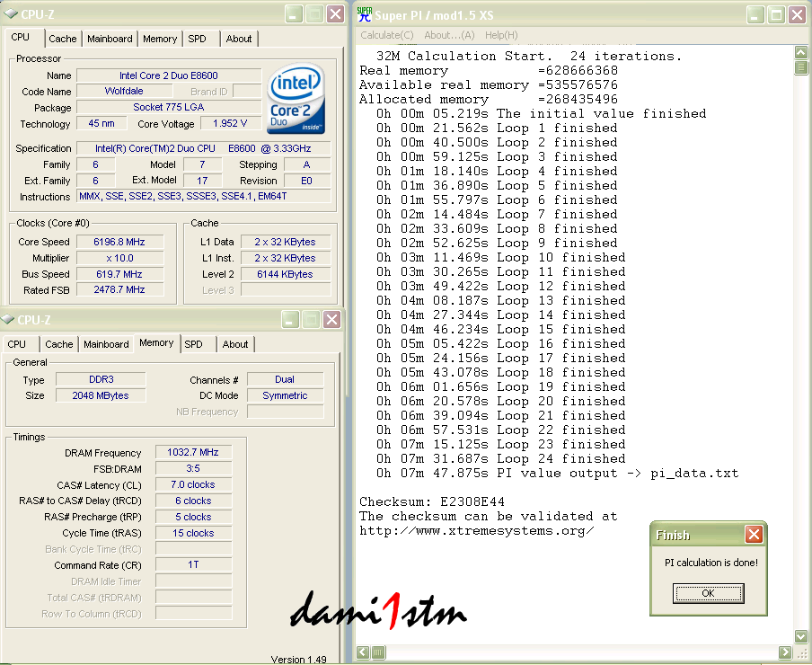Click the memory Size field 2048 MBytes
812x665 pixels.
pyautogui.click(x=101, y=395)
